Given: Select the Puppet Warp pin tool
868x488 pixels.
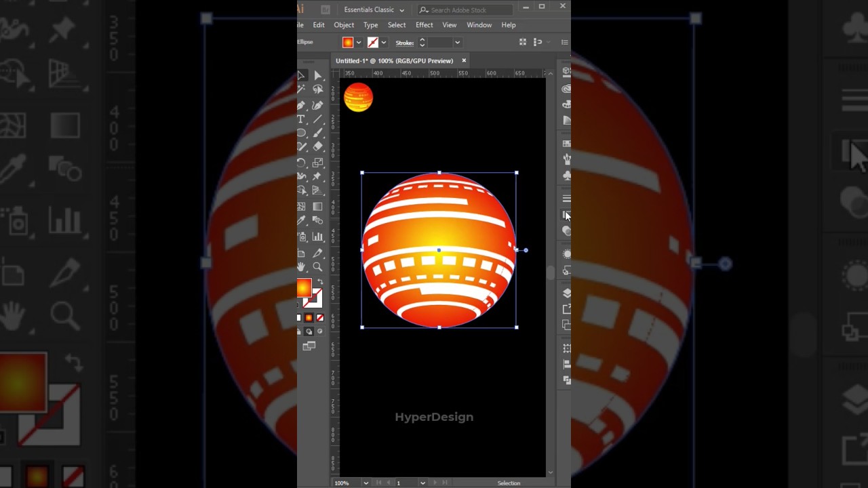Looking at the screenshot, I should (317, 176).
